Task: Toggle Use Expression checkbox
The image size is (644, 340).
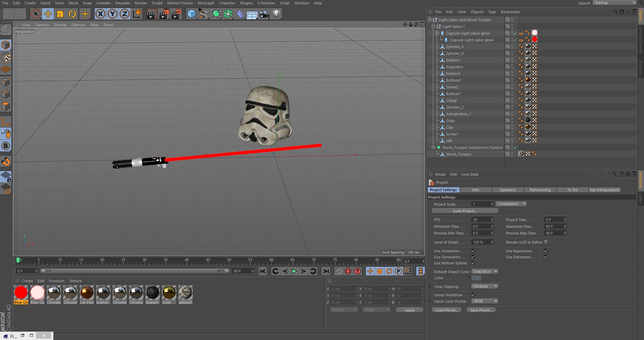Action: tap(546, 251)
